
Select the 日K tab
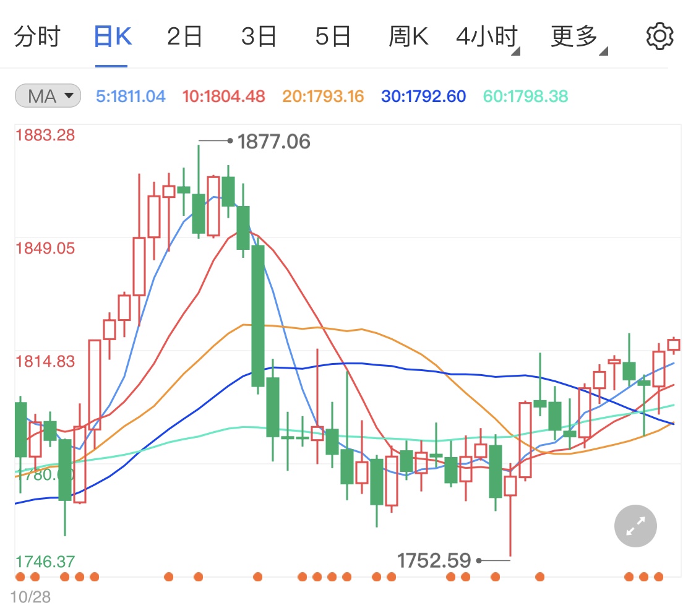113,37
